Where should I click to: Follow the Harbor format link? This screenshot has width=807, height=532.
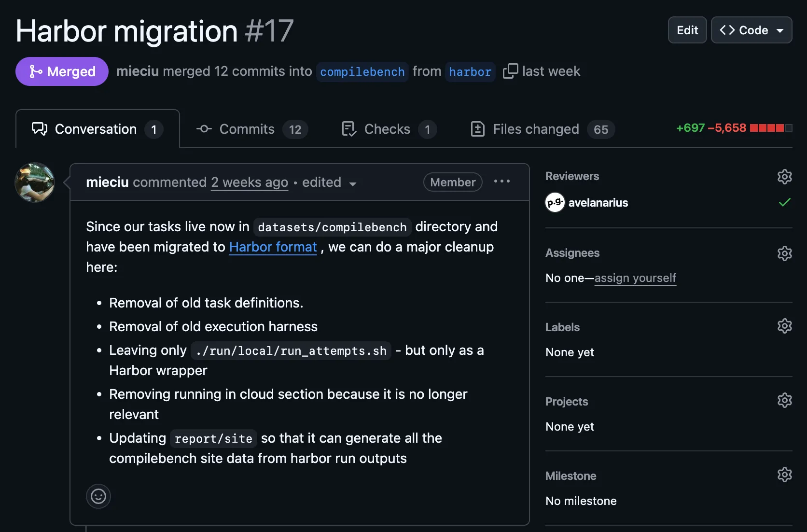(x=273, y=247)
